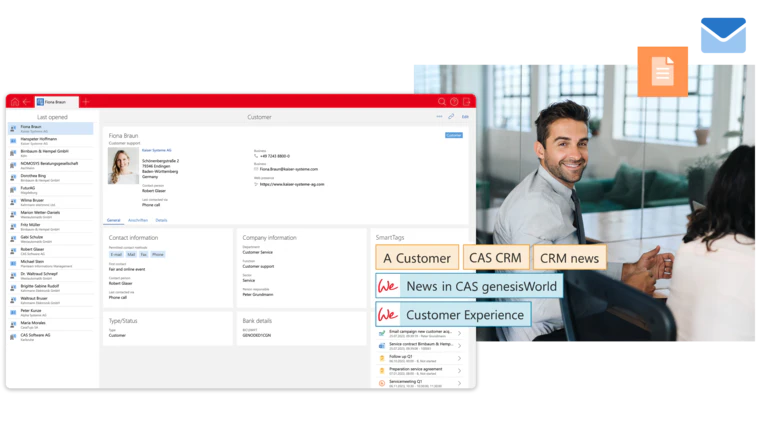The height and width of the screenshot is (432, 768).
Task: Expand Follow up Q1 row chevron
Action: (x=459, y=359)
